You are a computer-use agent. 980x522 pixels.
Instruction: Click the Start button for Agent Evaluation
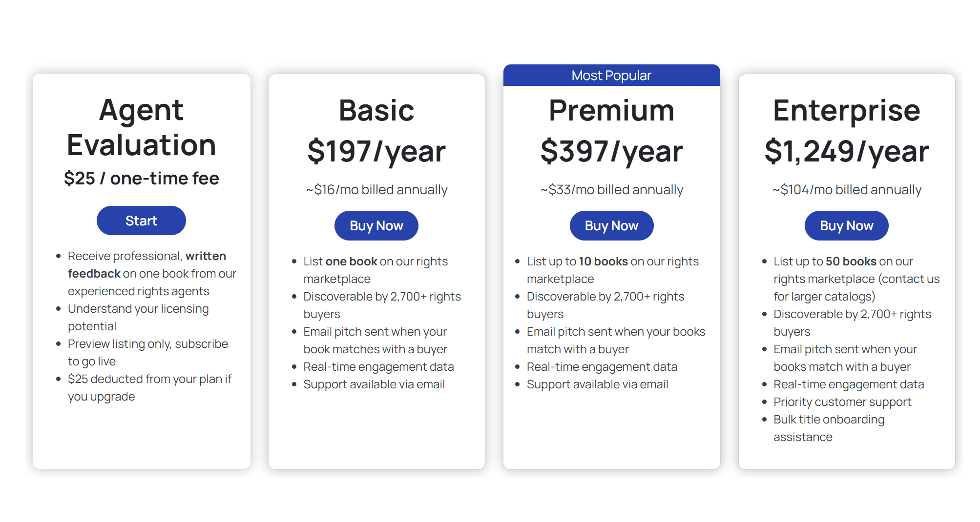point(141,221)
